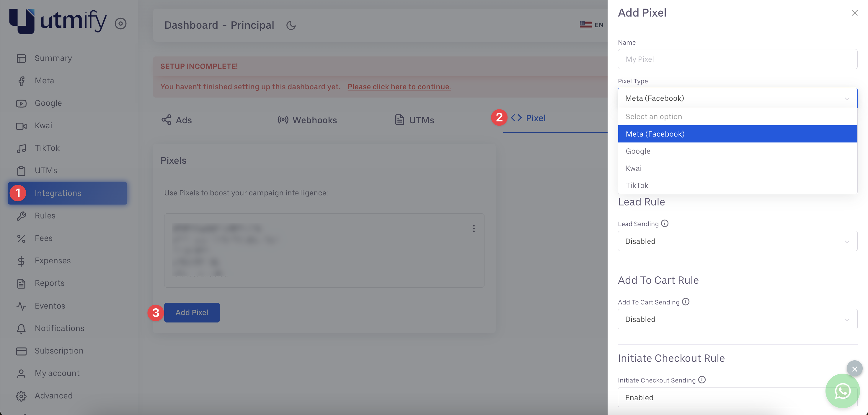Click the Google video play icon
This screenshot has width=868, height=415.
click(21, 103)
